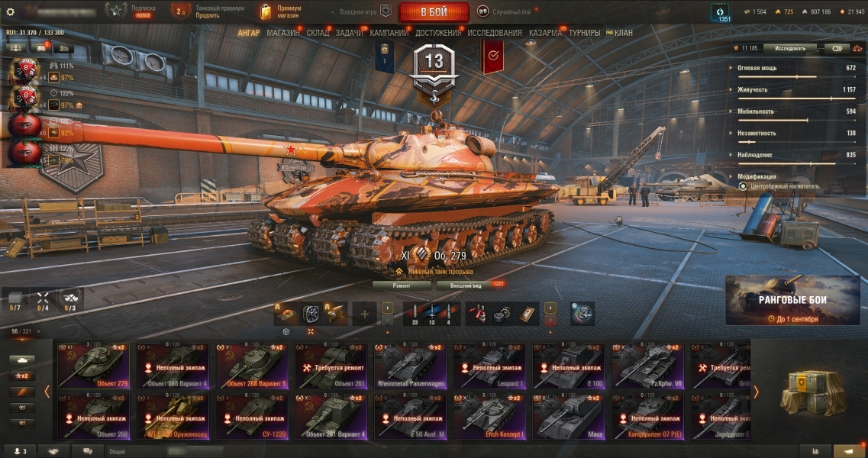This screenshot has height=458, width=868.
Task: Open the ИССЛЕДОВАНИЯ tab
Action: coord(495,34)
